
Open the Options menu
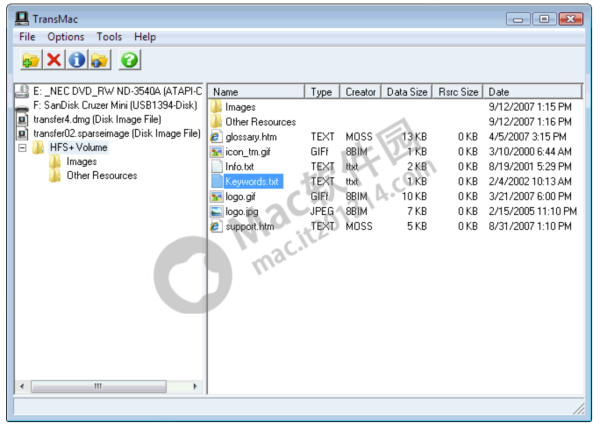(66, 37)
